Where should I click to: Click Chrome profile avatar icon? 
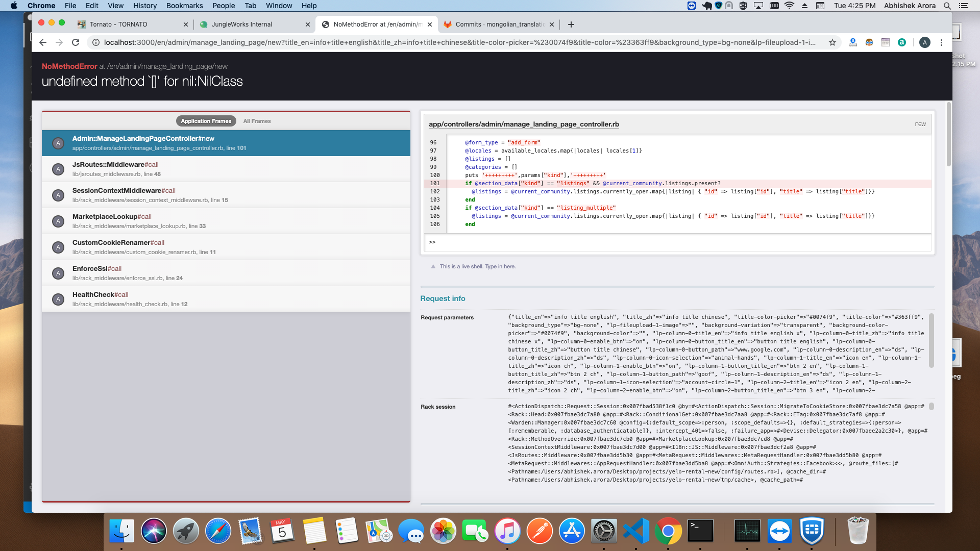click(x=924, y=42)
